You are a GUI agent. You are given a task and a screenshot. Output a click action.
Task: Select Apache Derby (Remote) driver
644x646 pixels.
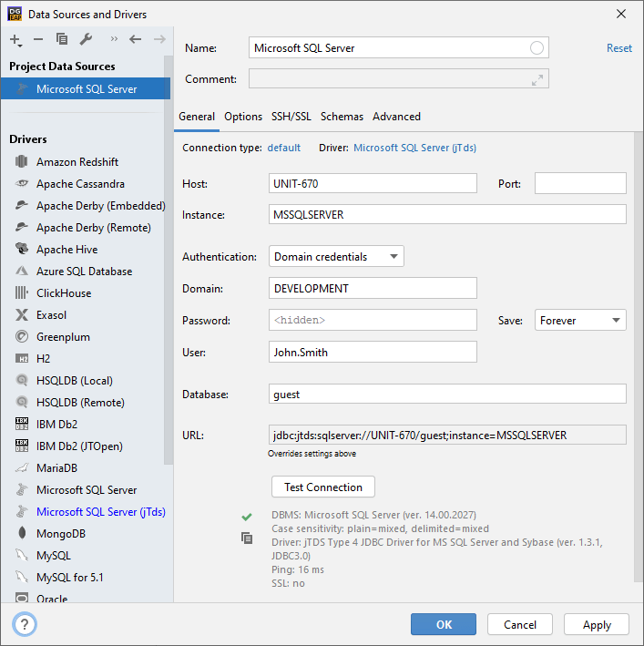point(86,228)
